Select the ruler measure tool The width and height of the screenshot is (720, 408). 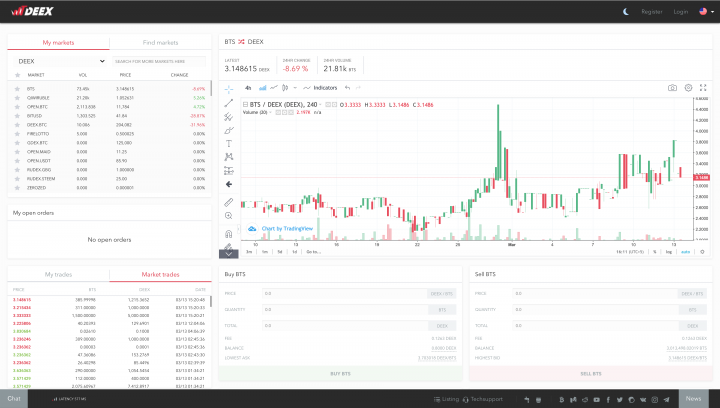[x=229, y=202]
